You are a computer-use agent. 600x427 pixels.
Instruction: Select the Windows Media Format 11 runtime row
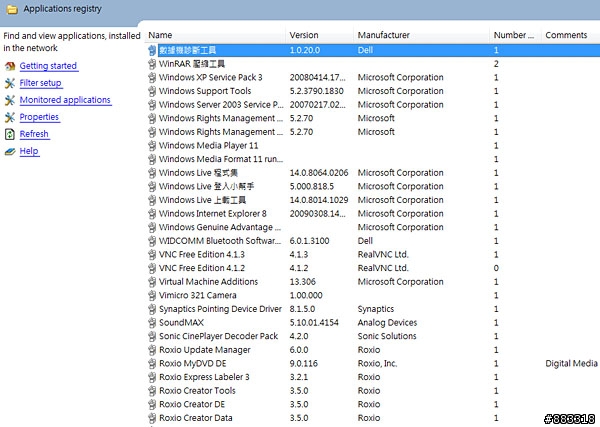point(373,159)
